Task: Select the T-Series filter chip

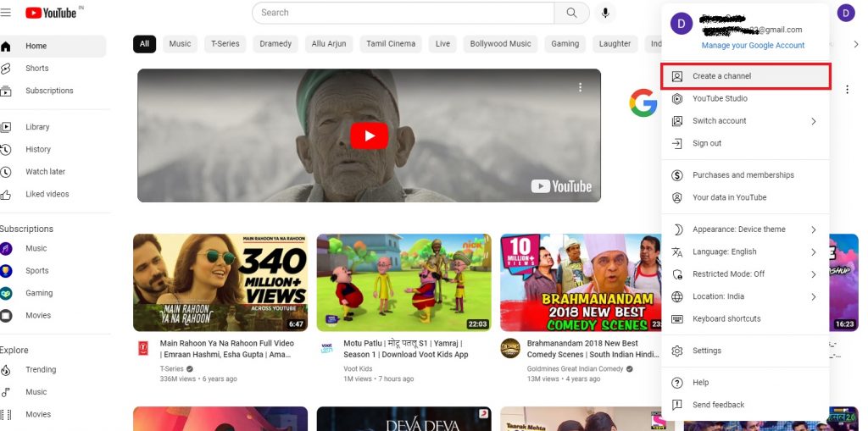Action: (x=225, y=44)
